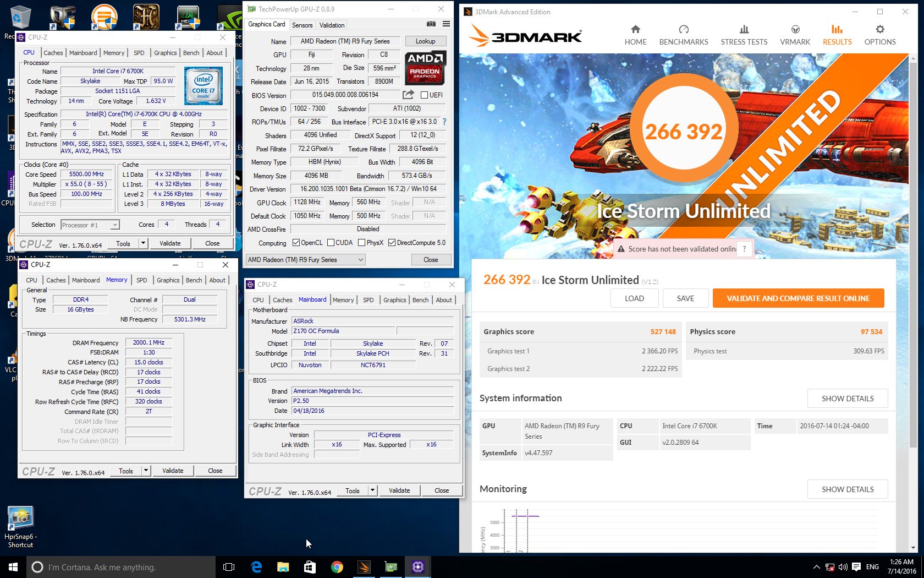Click the LOAD button in 3DMark
The image size is (924, 578).
[x=634, y=298]
